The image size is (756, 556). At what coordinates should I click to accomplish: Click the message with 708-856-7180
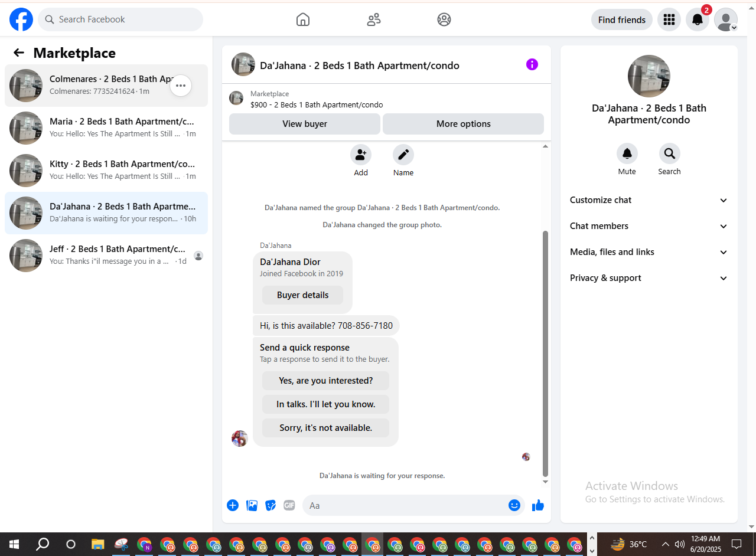327,326
